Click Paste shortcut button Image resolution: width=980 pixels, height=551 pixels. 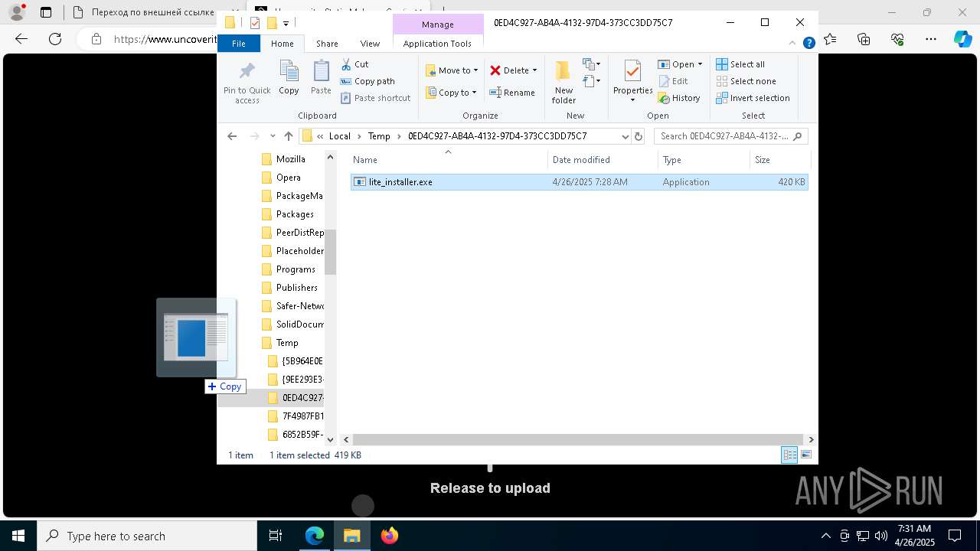375,98
